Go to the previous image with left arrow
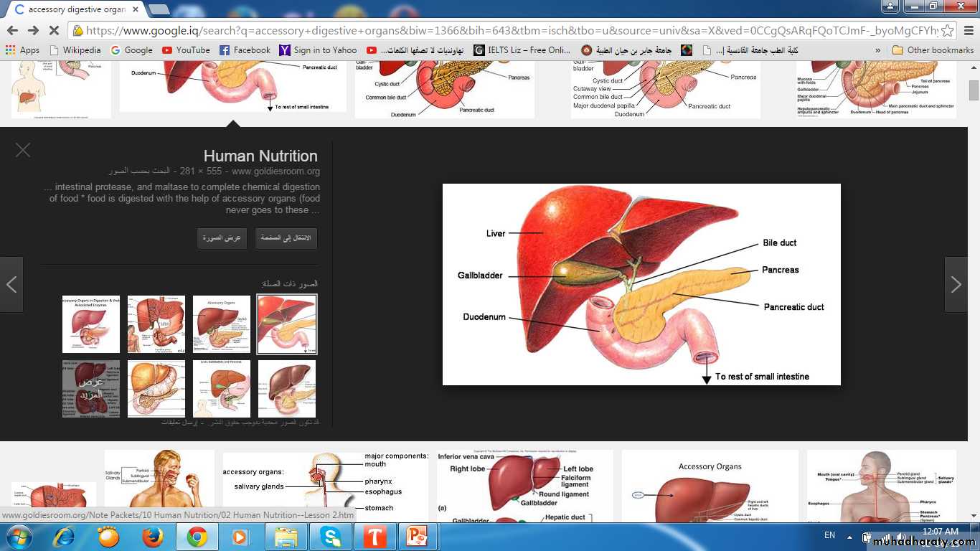The width and height of the screenshot is (980, 551). point(11,285)
